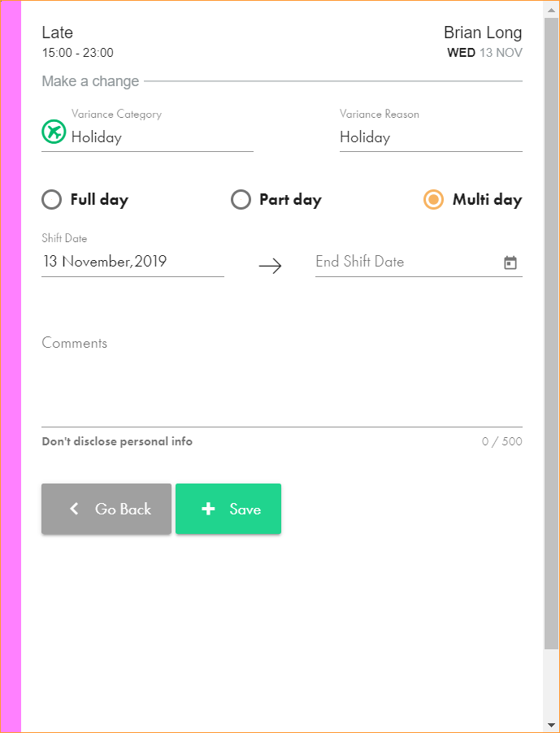
Task: Select the Full day radio option
Action: [x=52, y=200]
